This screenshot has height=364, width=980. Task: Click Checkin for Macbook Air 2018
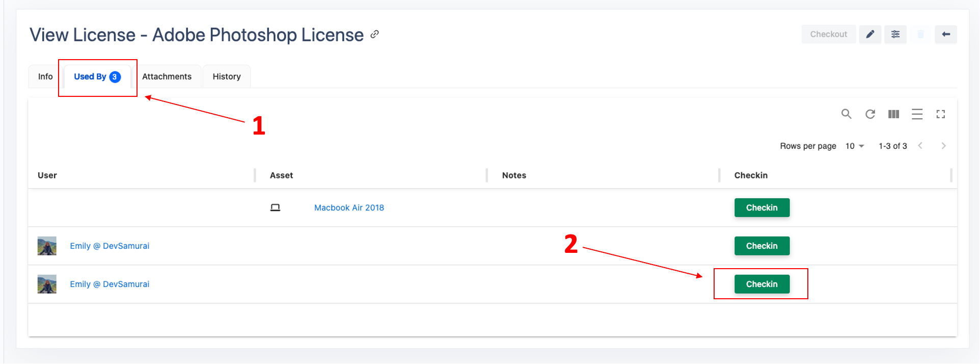tap(761, 207)
